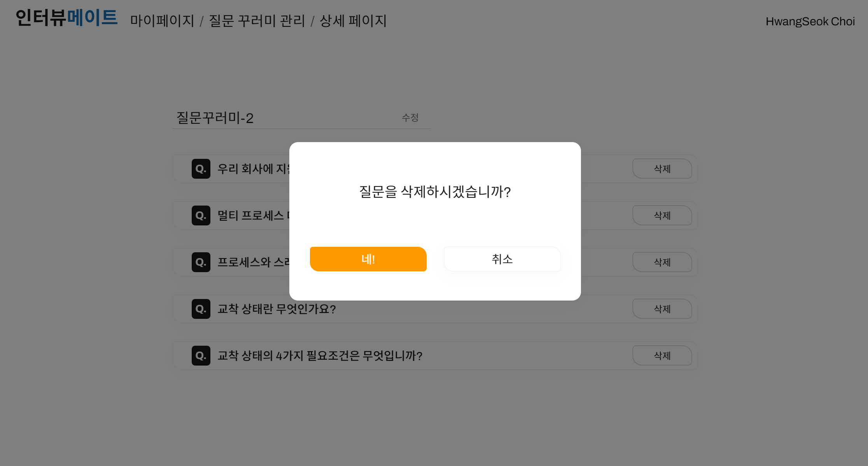Image resolution: width=868 pixels, height=466 pixels.
Task: Select the Q. badge next to 멀티 프로세스 question
Action: [201, 215]
